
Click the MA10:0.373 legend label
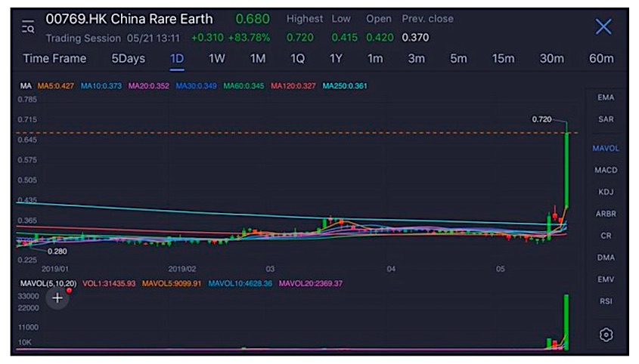[x=101, y=86]
